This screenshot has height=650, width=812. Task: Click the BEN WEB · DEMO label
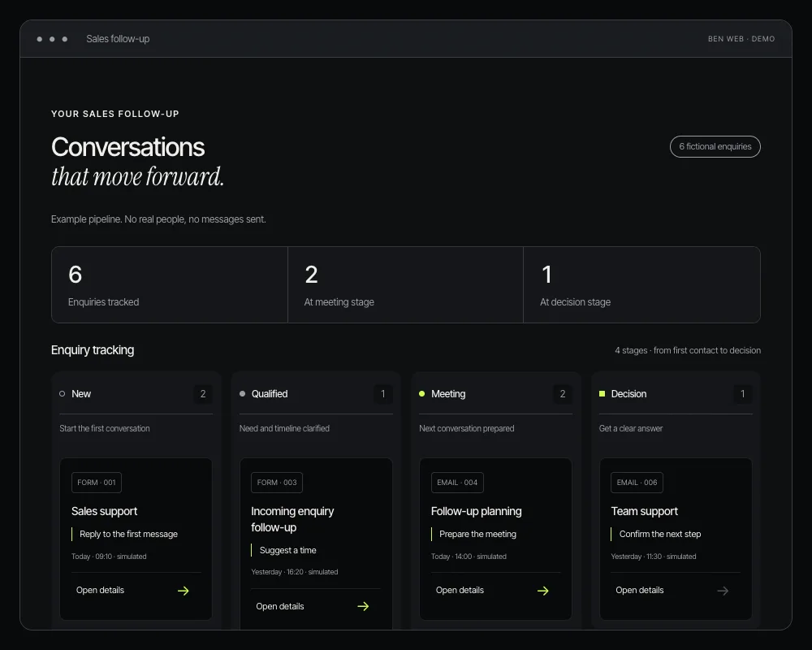[741, 39]
